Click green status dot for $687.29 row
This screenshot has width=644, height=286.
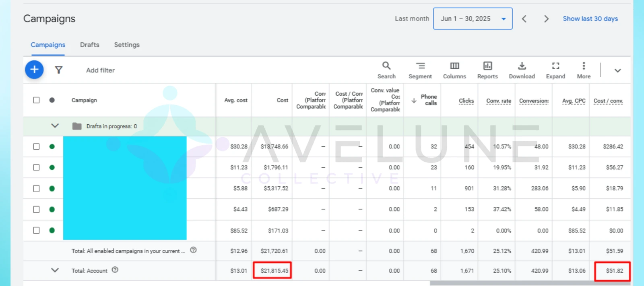click(x=52, y=209)
